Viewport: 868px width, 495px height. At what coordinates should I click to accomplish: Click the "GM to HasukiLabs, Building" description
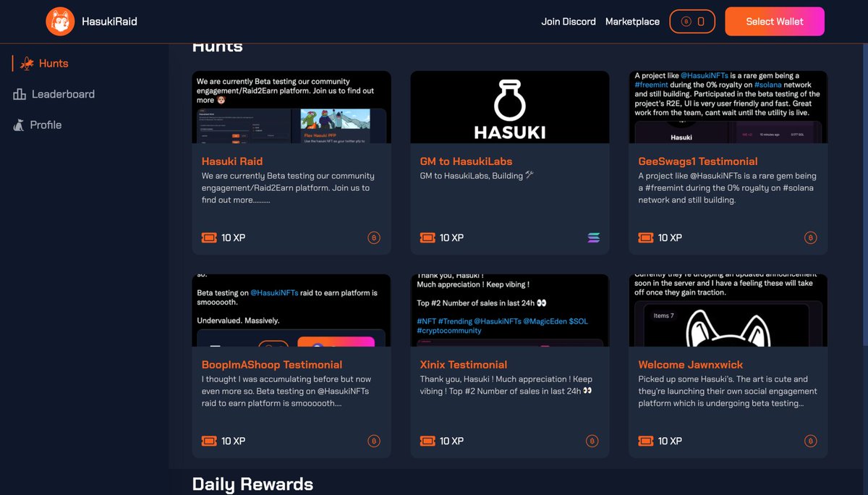[x=477, y=176]
